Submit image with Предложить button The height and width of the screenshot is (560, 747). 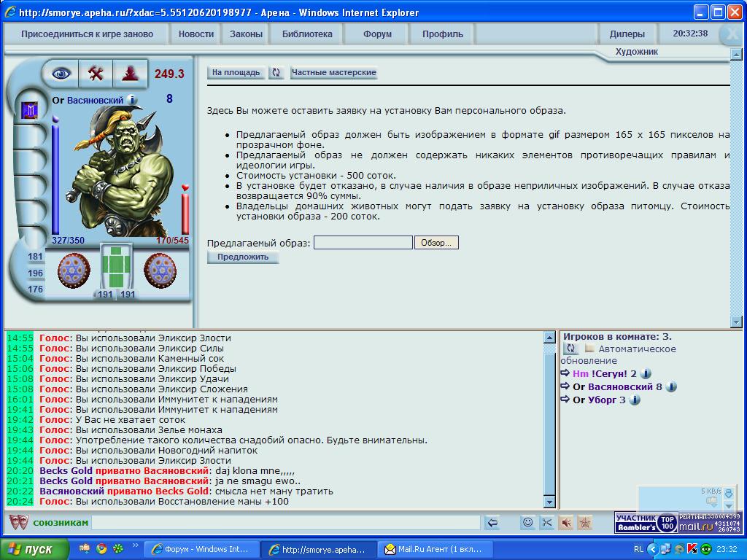[243, 257]
